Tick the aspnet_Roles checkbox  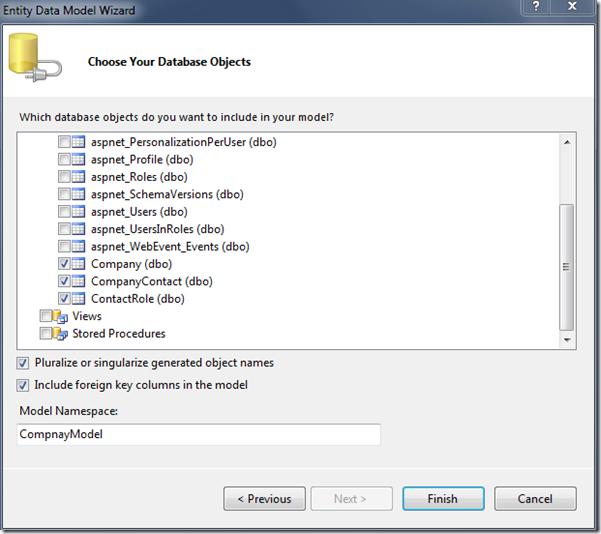point(64,177)
